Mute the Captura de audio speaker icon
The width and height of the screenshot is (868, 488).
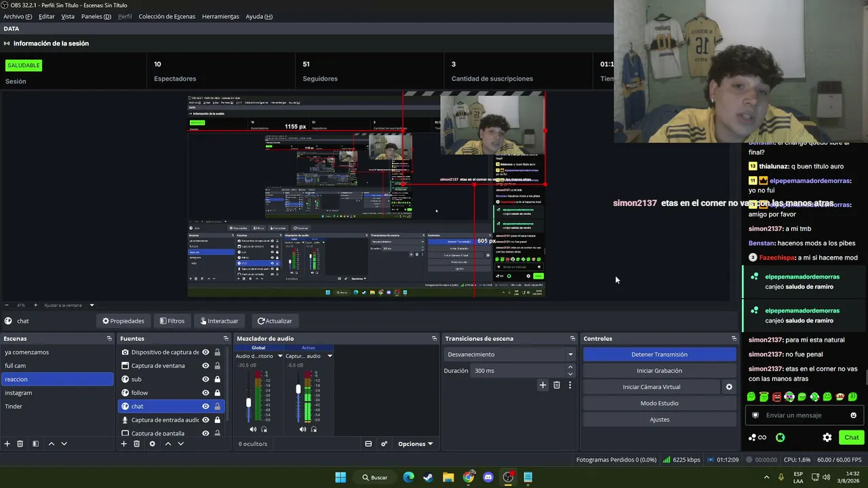(302, 429)
